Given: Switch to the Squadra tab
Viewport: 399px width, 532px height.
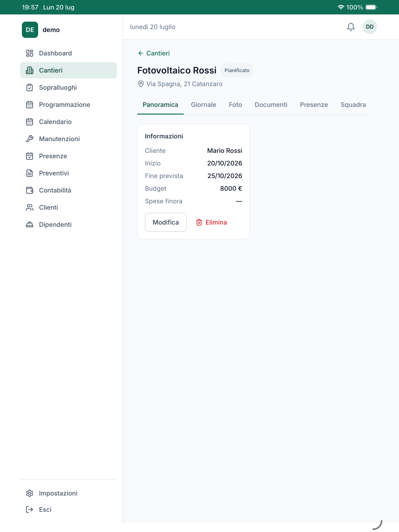Looking at the screenshot, I should point(353,105).
